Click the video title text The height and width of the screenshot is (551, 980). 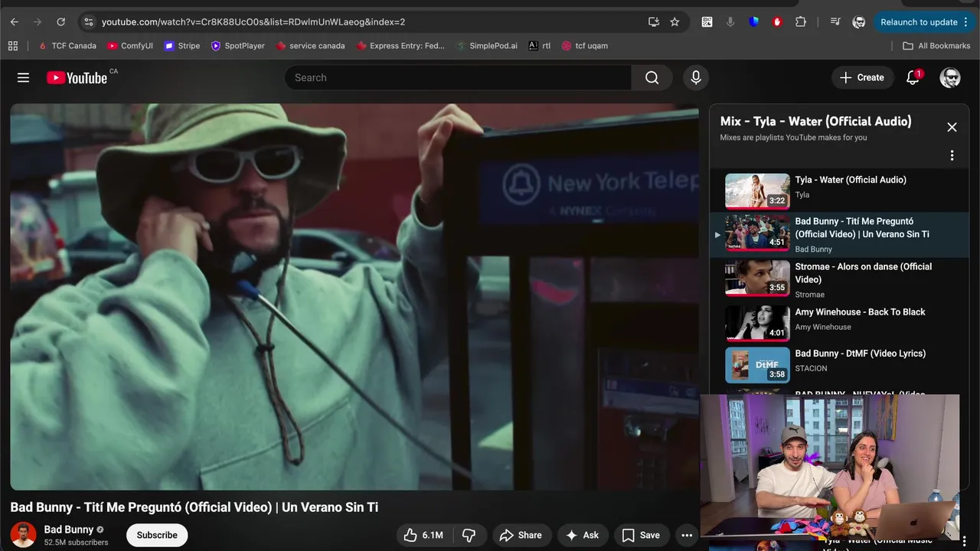coord(194,507)
